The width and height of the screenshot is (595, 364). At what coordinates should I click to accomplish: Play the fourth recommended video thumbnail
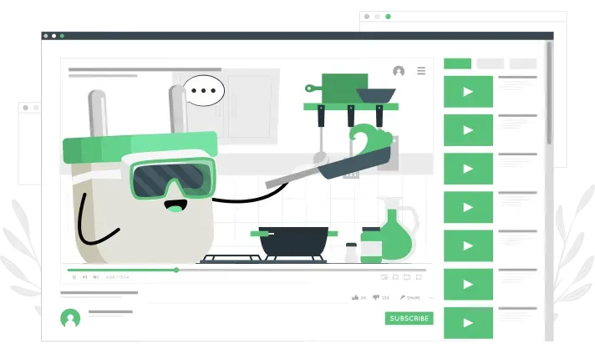pos(468,207)
